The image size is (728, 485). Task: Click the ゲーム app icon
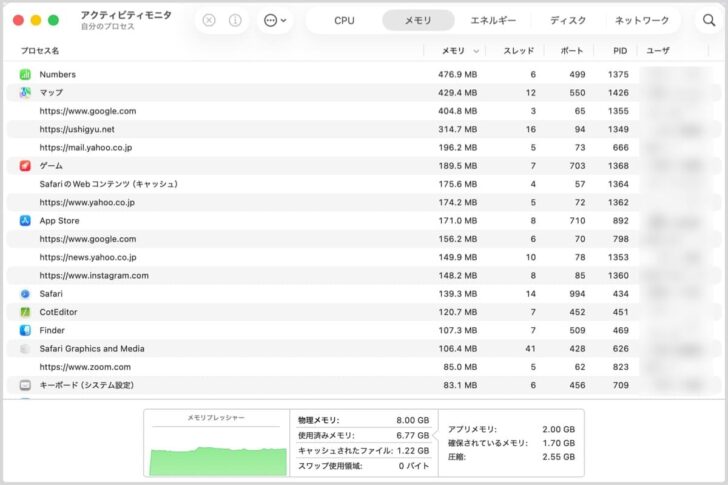coord(25,166)
